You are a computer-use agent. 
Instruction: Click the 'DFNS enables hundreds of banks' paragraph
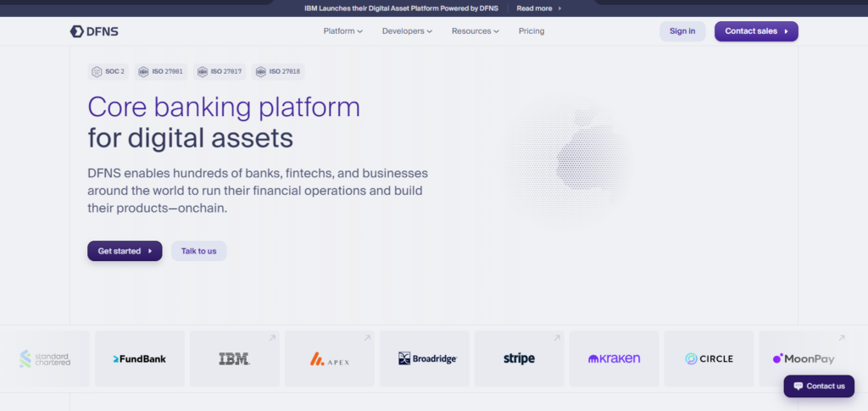258,191
